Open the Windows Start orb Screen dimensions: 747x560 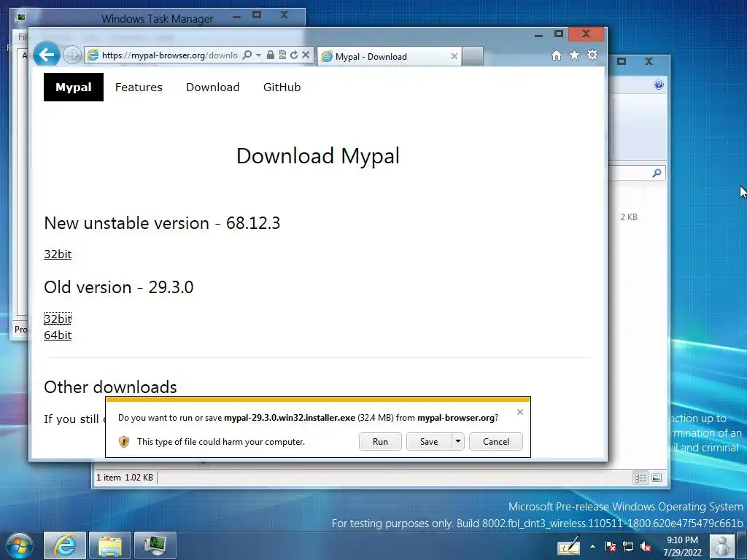(x=19, y=545)
